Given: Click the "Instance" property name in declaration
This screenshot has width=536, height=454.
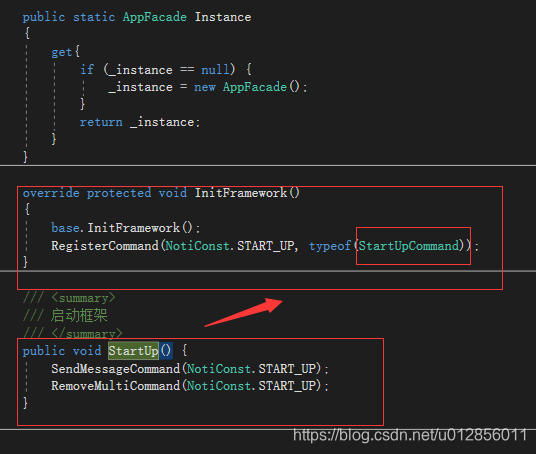Looking at the screenshot, I should (x=223, y=17).
